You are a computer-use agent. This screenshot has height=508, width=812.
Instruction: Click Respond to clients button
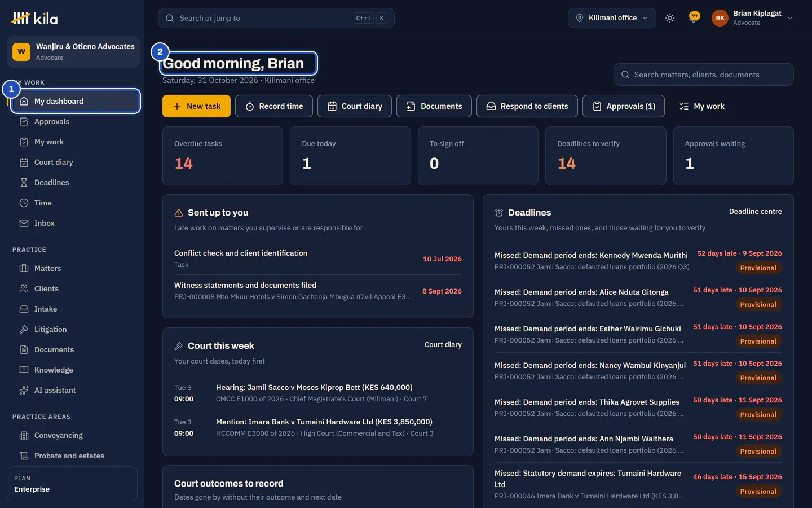527,106
